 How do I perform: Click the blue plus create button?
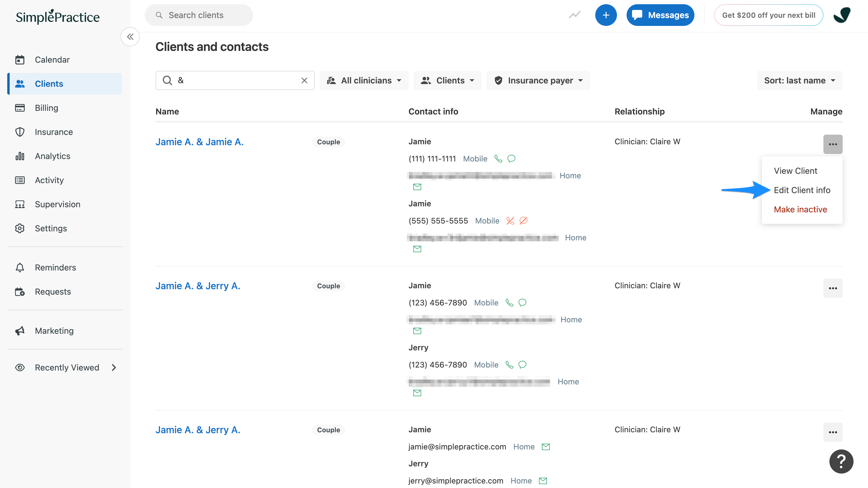click(606, 15)
